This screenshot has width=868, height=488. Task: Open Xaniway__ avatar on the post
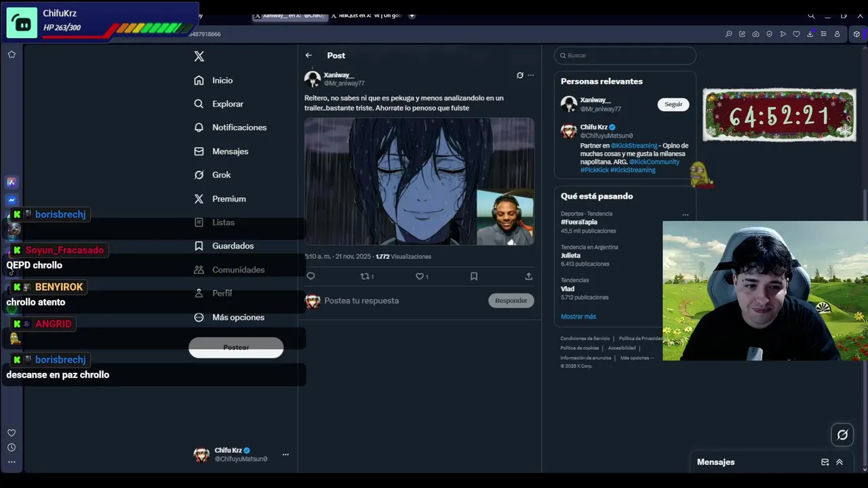pos(313,79)
